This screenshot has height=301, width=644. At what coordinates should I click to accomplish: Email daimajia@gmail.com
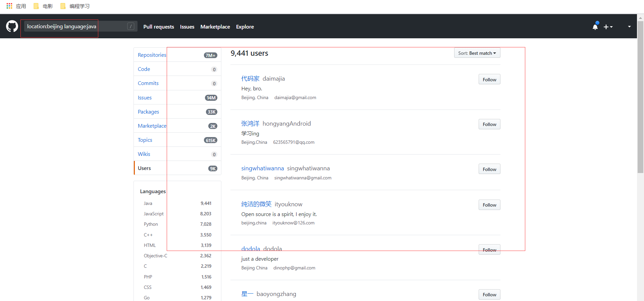295,98
